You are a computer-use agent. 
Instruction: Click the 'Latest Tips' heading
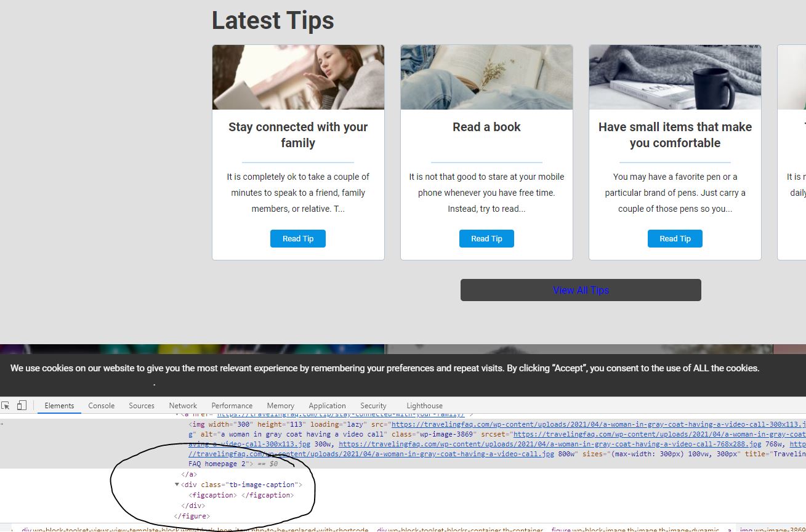(273, 20)
